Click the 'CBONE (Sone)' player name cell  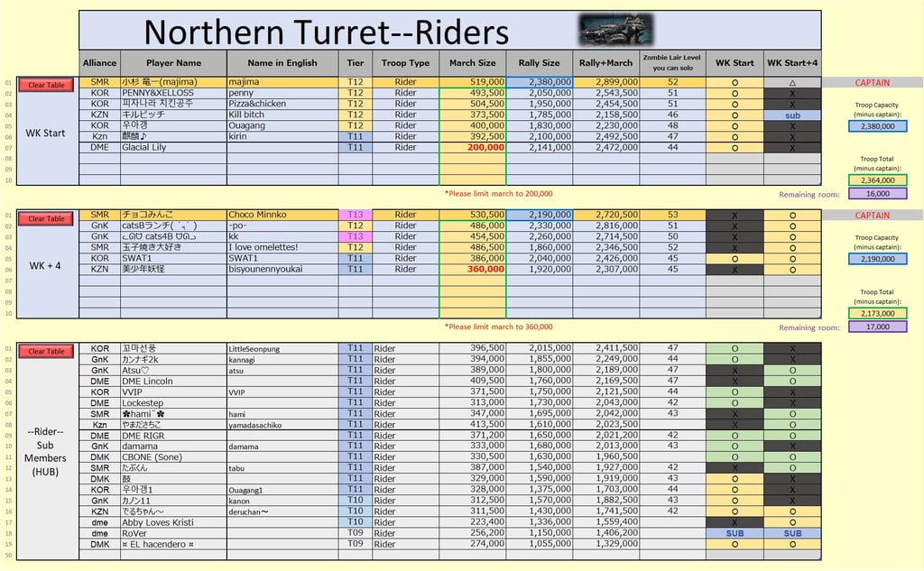pos(173,457)
